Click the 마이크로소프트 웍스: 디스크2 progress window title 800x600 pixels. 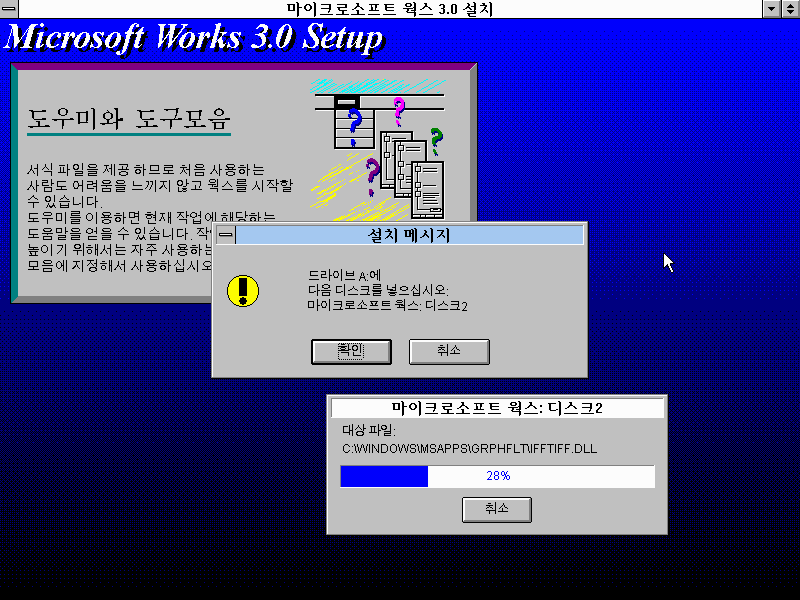[497, 408]
